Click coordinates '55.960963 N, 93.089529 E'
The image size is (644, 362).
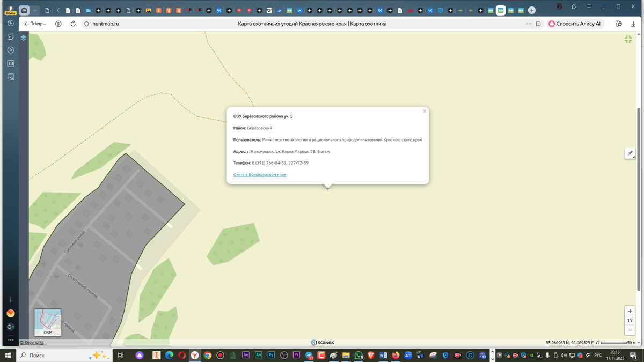point(570,342)
